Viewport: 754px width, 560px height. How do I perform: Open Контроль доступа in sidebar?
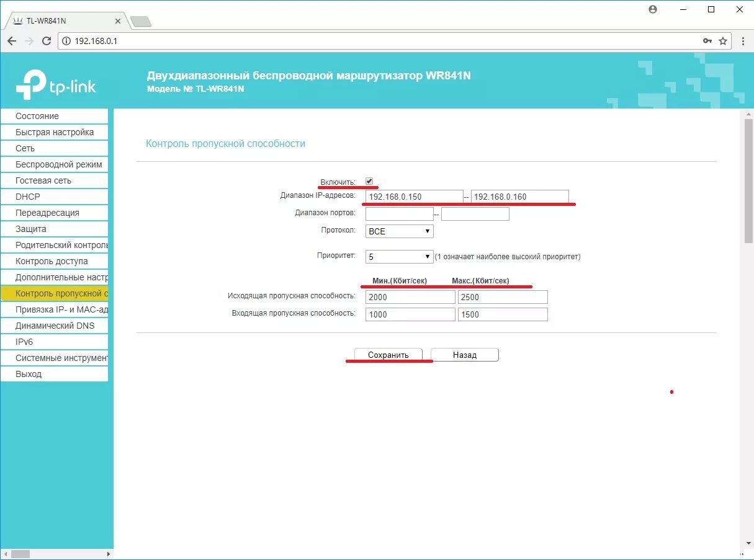pyautogui.click(x=54, y=261)
